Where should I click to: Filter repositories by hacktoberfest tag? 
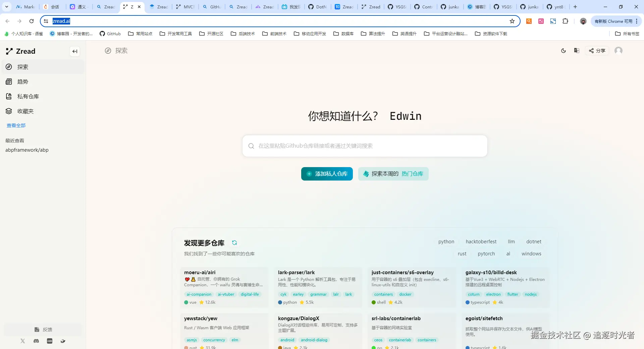click(x=481, y=242)
